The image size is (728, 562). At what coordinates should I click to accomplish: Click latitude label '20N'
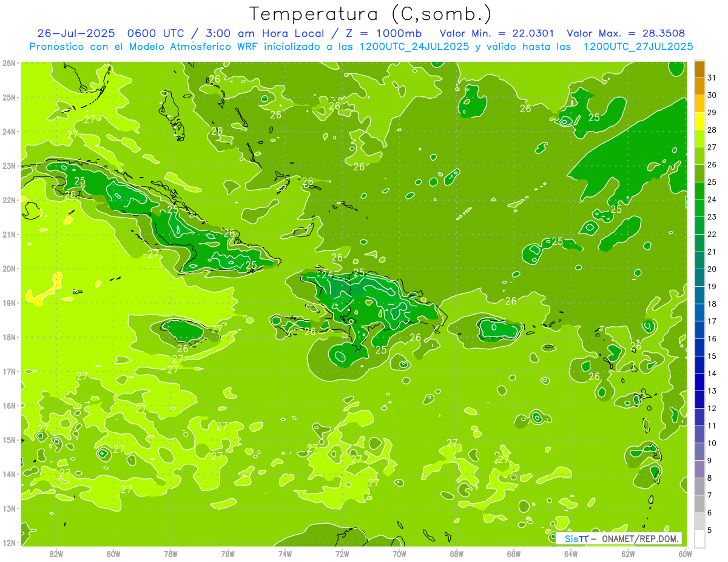tap(8, 269)
